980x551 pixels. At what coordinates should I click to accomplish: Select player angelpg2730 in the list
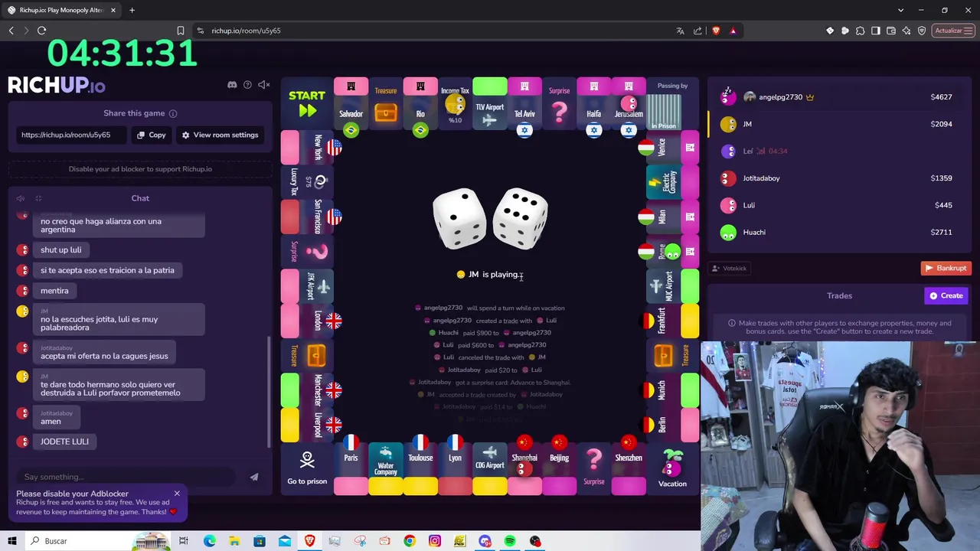tap(838, 97)
